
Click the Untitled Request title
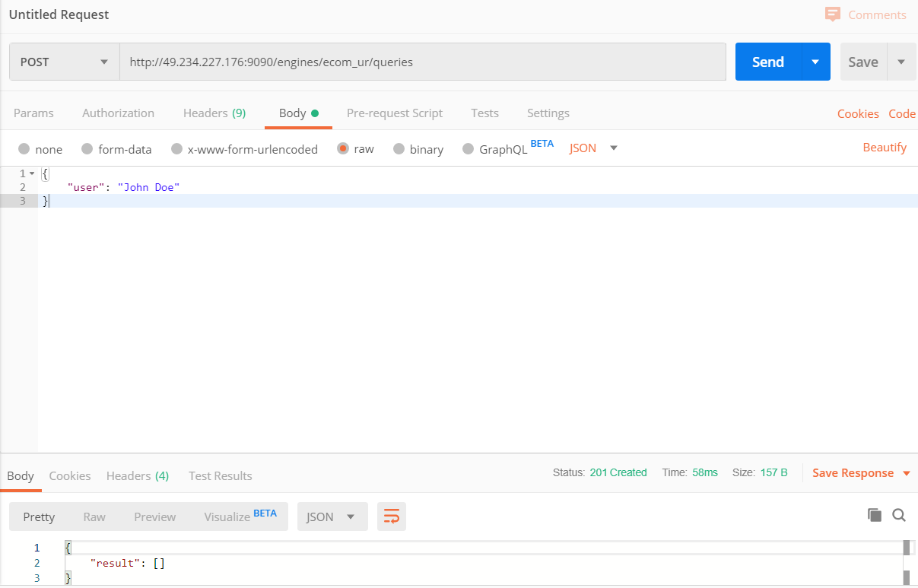coord(59,14)
